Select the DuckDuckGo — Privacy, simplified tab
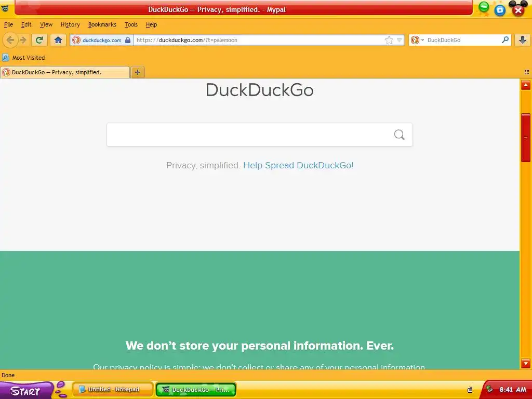This screenshot has width=532, height=399. pos(65,72)
